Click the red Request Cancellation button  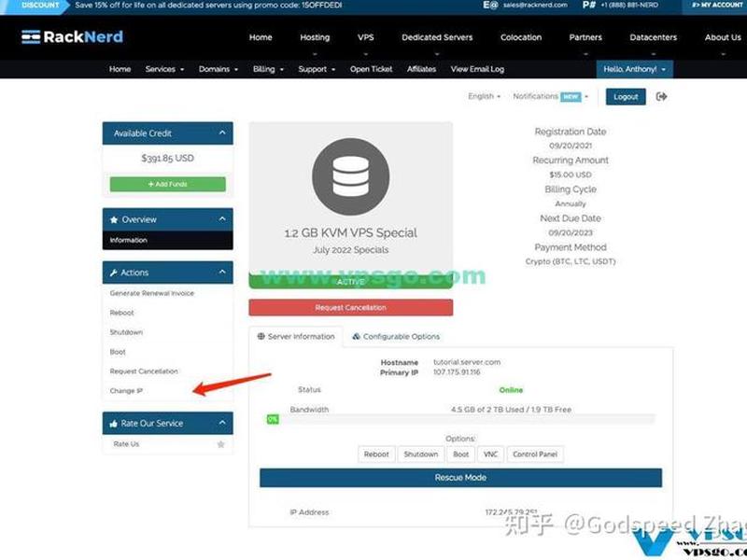tap(351, 308)
